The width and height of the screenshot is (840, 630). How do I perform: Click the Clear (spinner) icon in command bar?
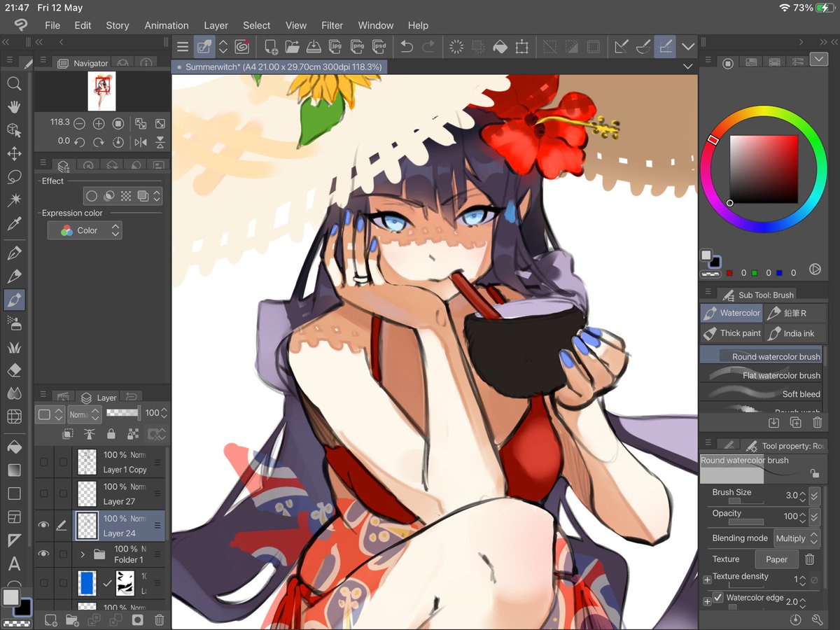coord(456,47)
